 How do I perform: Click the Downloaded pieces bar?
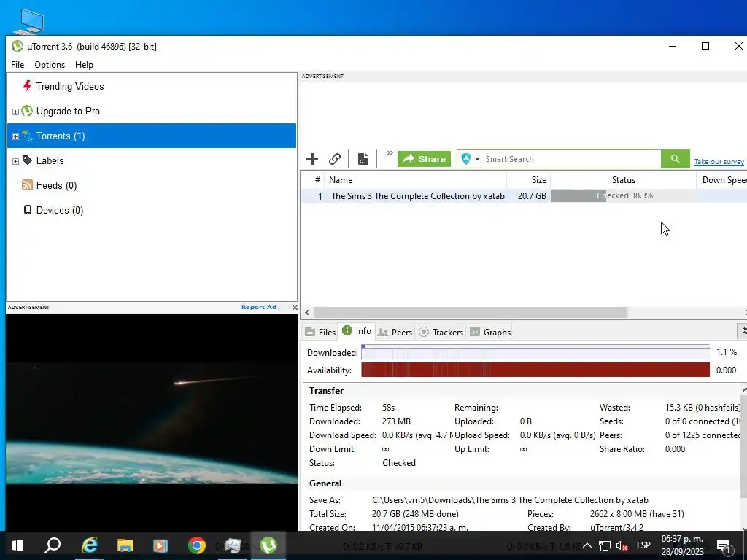pyautogui.click(x=535, y=352)
